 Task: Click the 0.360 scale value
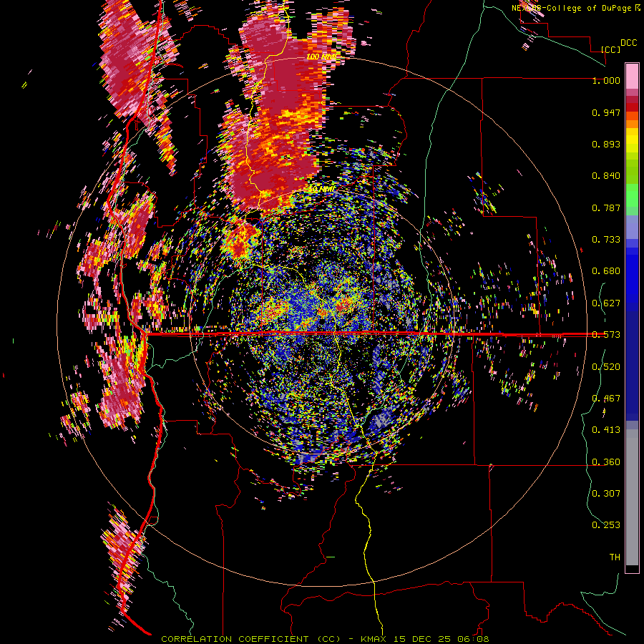tap(606, 462)
